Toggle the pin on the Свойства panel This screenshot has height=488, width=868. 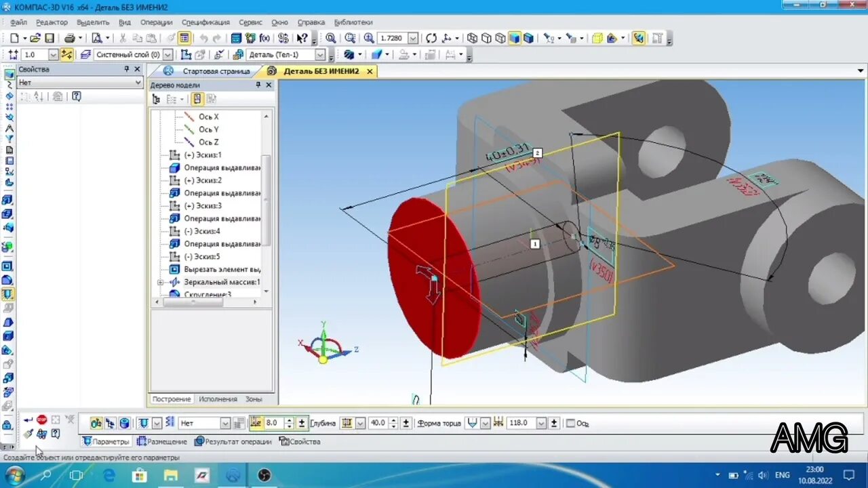pyautogui.click(x=125, y=69)
